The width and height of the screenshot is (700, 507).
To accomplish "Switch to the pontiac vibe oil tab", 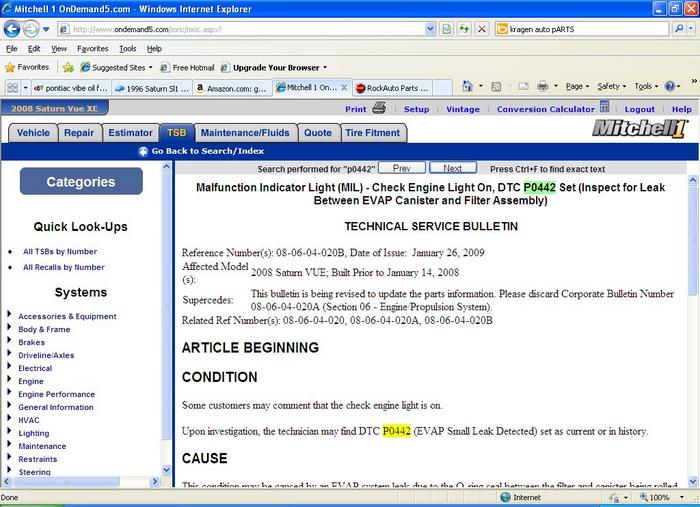I will [71, 88].
